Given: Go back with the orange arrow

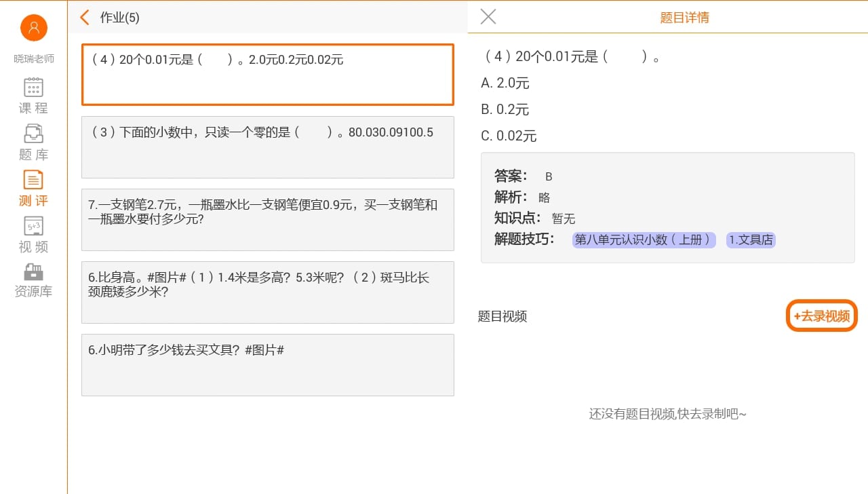Looking at the screenshot, I should click(x=85, y=17).
